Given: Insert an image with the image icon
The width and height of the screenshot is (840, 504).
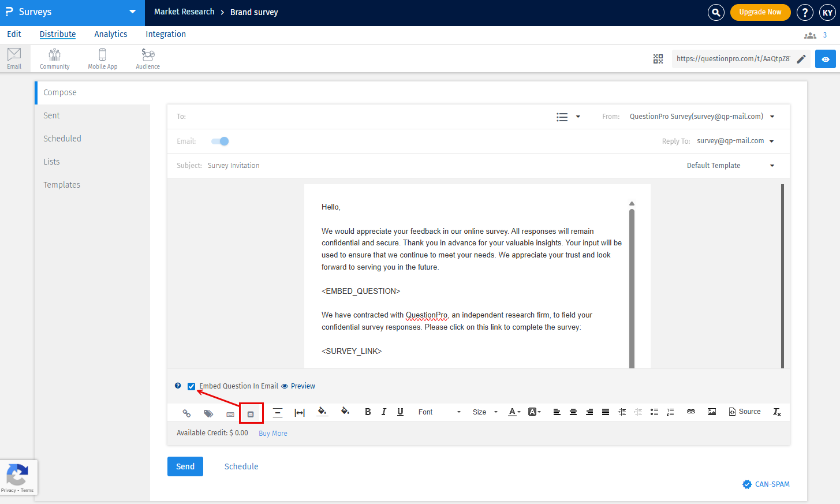Looking at the screenshot, I should point(712,412).
